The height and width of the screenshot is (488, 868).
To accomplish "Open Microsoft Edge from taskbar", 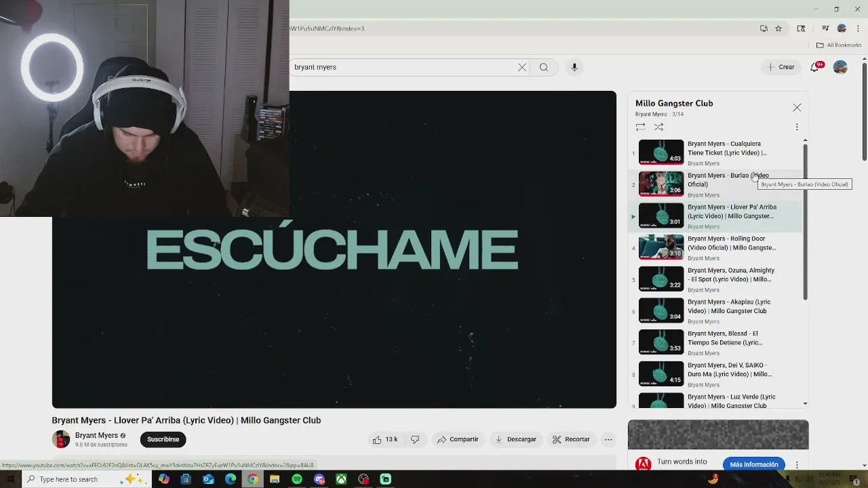I will [x=231, y=479].
